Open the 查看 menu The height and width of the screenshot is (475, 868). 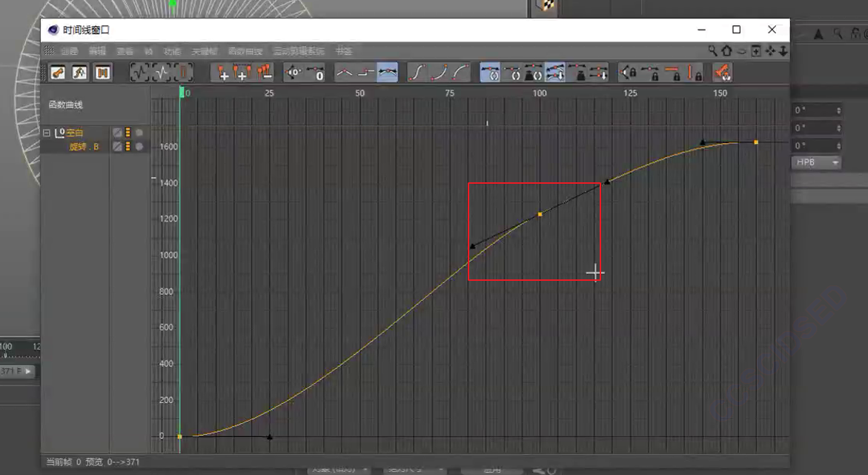[x=125, y=51]
